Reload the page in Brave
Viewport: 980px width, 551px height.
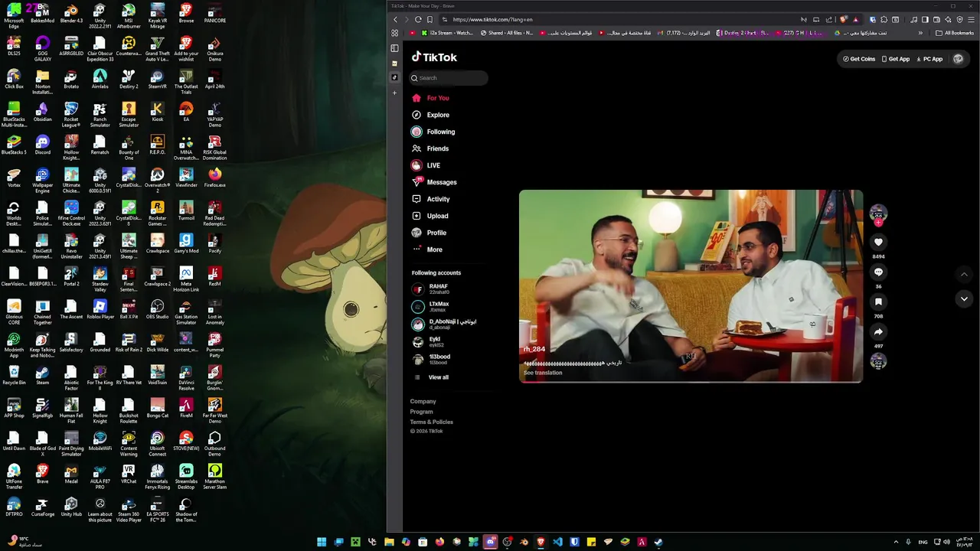click(418, 19)
